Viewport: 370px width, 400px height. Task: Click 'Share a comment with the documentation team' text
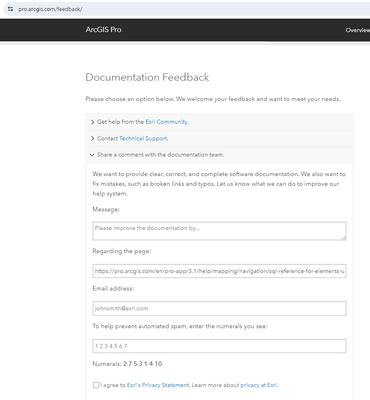[160, 155]
